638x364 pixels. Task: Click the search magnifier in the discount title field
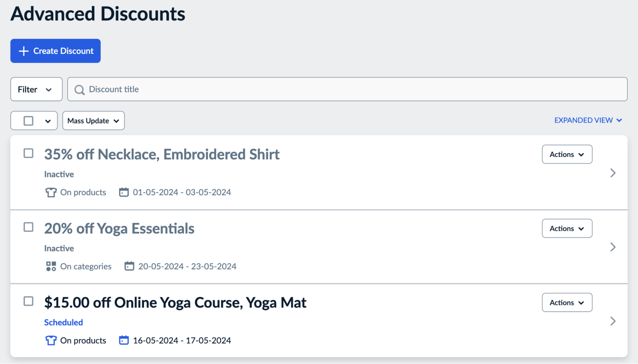[79, 89]
